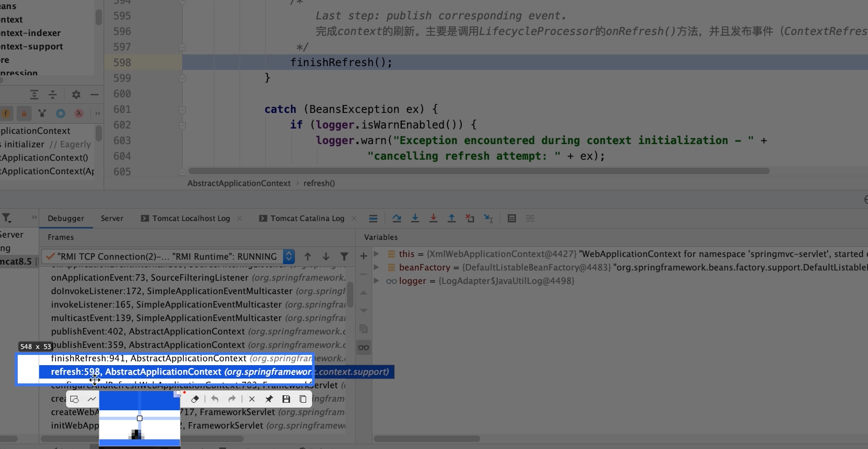868x449 pixels.
Task: Click the Variables panel horizontal scrollbar
Action: (x=427, y=439)
